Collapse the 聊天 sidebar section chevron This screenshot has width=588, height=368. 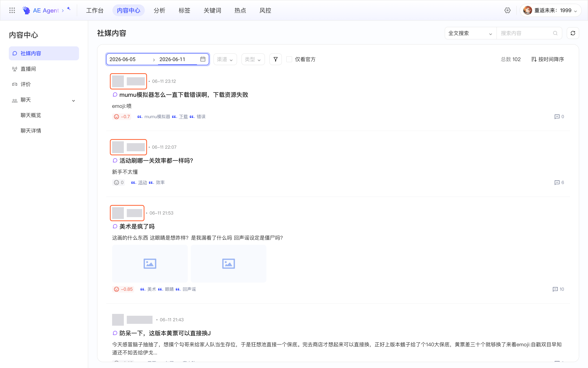pyautogui.click(x=73, y=100)
